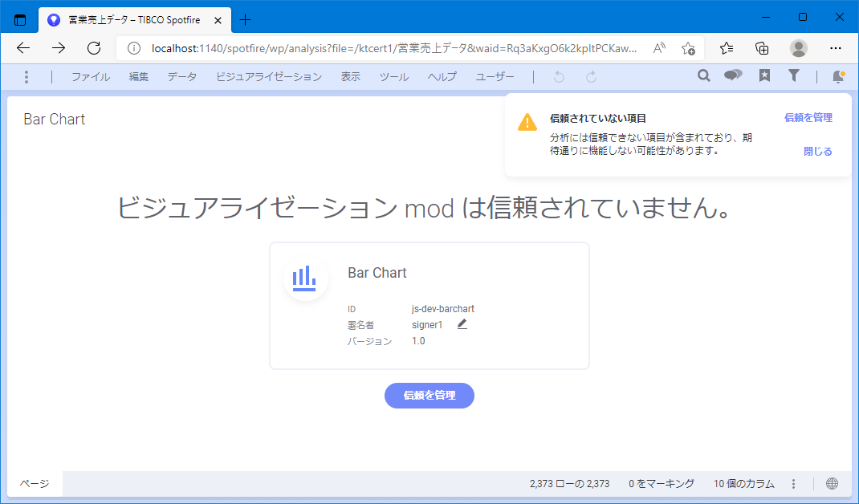Click the redo arrow in toolbar
Viewport: 859px width, 504px height.
[591, 77]
